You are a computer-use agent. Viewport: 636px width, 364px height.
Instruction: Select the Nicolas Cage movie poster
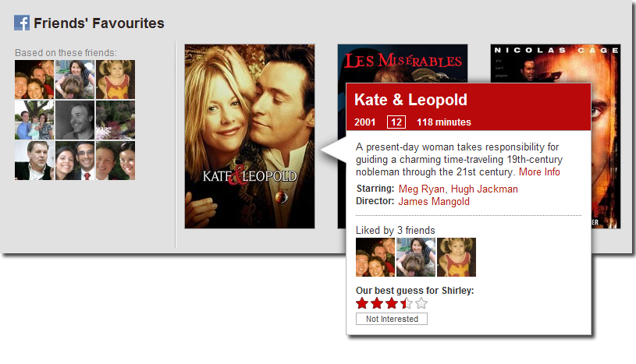[606, 136]
